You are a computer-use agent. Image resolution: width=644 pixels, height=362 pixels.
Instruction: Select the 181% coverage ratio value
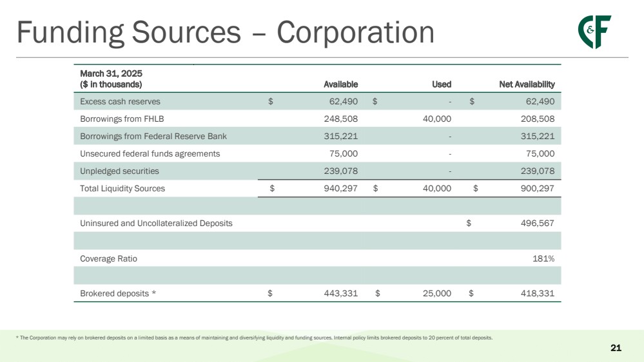(545, 258)
